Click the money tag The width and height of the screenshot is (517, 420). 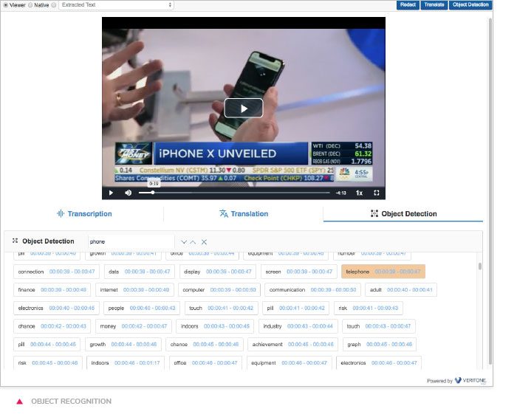[134, 326]
